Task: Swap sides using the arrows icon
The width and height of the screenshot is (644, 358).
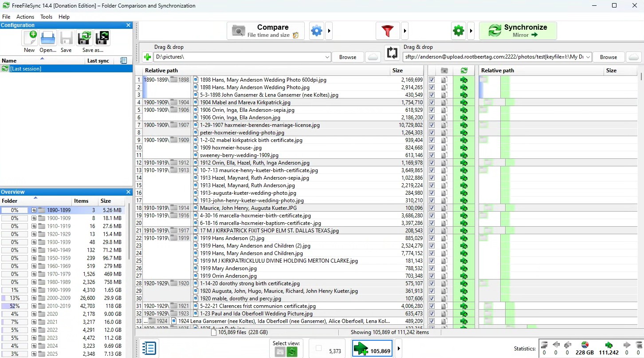Action: coord(392,53)
